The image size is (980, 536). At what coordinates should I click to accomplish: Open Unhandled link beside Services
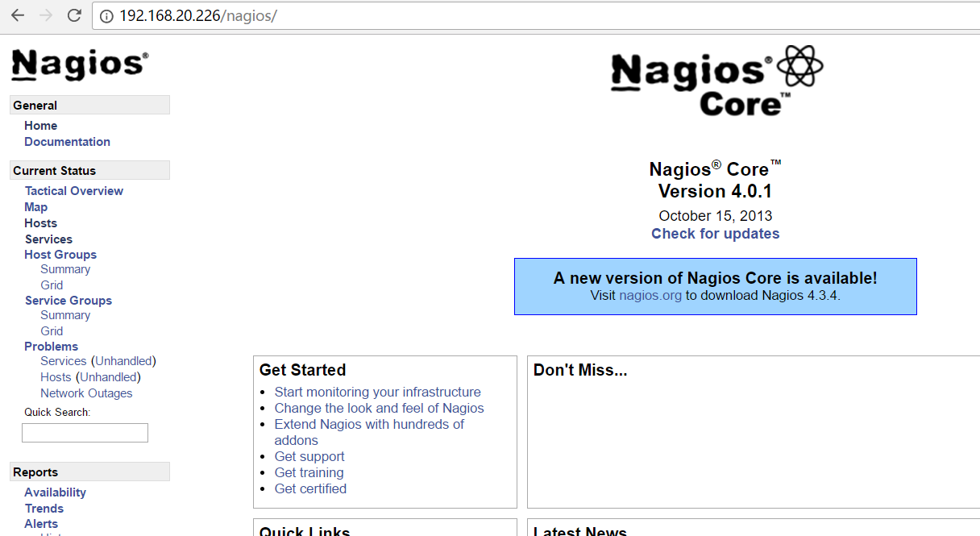pos(123,361)
